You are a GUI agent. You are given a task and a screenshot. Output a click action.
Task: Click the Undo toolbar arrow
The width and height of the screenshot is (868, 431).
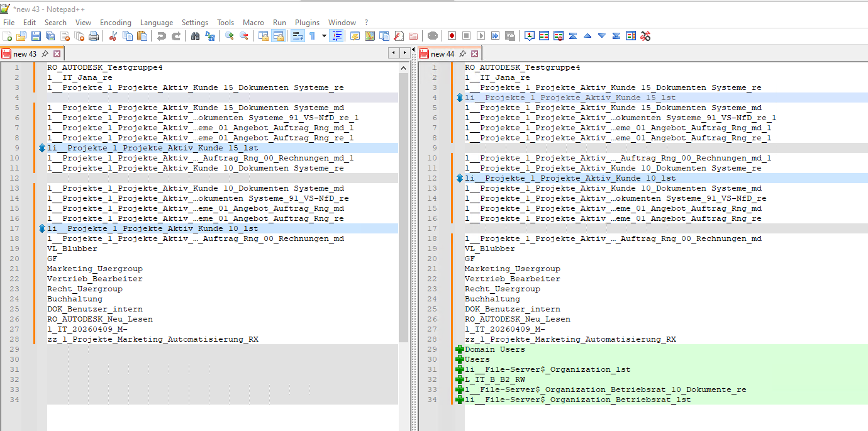162,36
